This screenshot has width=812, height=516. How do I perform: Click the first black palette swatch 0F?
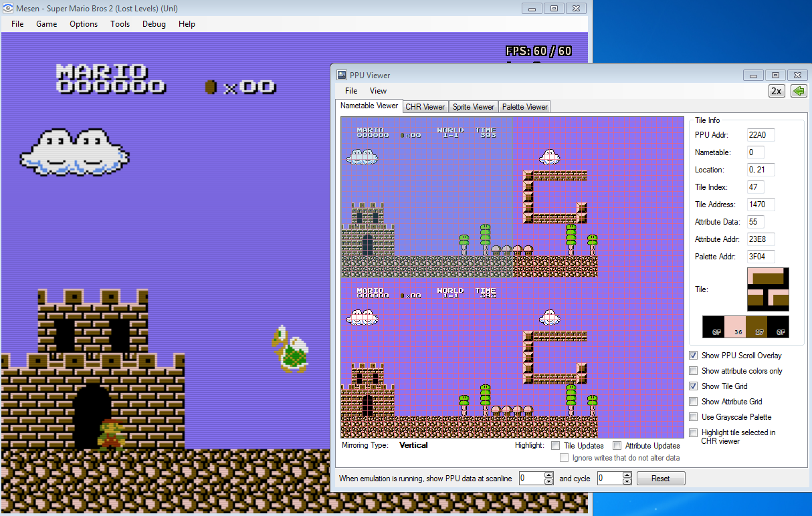tap(714, 327)
